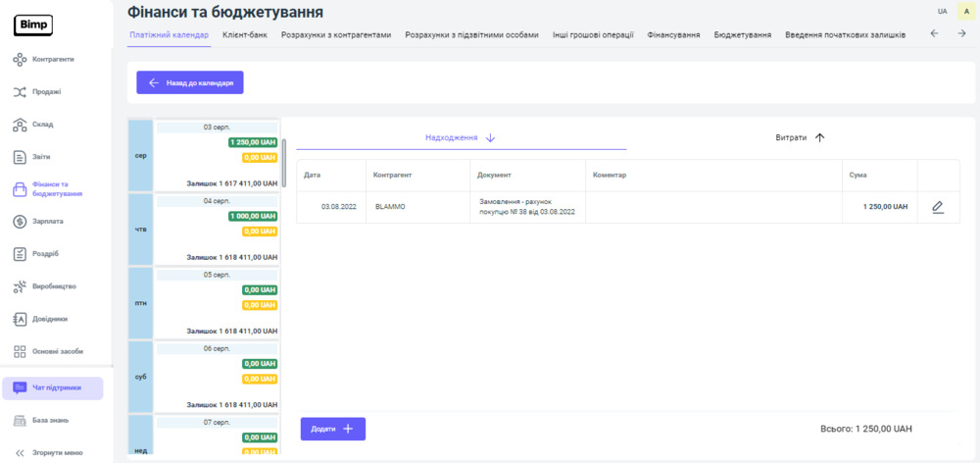This screenshot has width=980, height=463.
Task: Switch language using the UA selector
Action: coord(942,11)
